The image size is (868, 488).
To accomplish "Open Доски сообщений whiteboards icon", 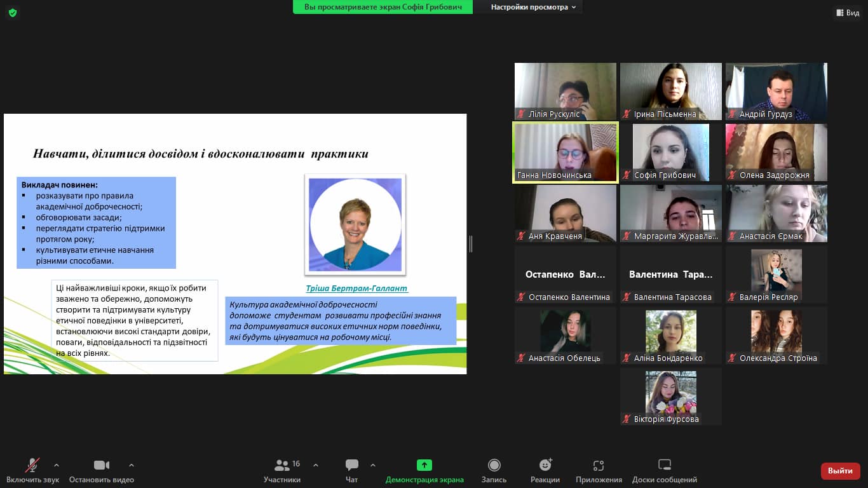I will click(664, 466).
